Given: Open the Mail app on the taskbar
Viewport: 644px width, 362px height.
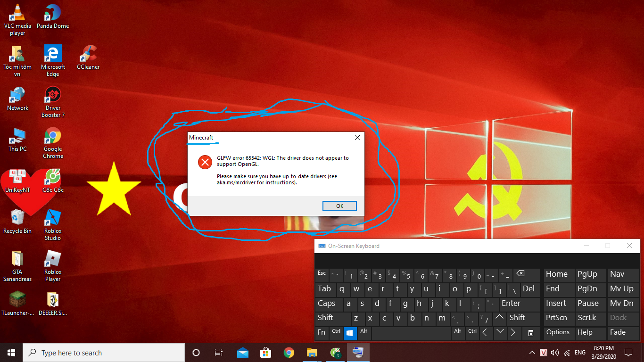Looking at the screenshot, I should click(243, 353).
